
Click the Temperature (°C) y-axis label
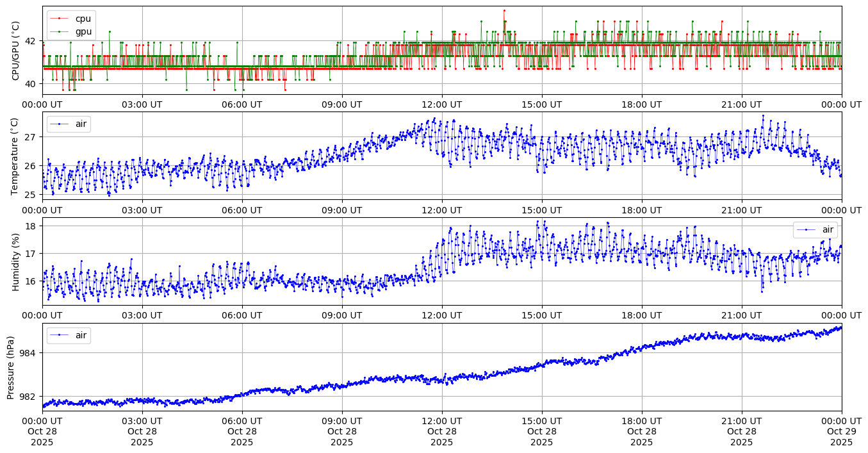(x=16, y=156)
